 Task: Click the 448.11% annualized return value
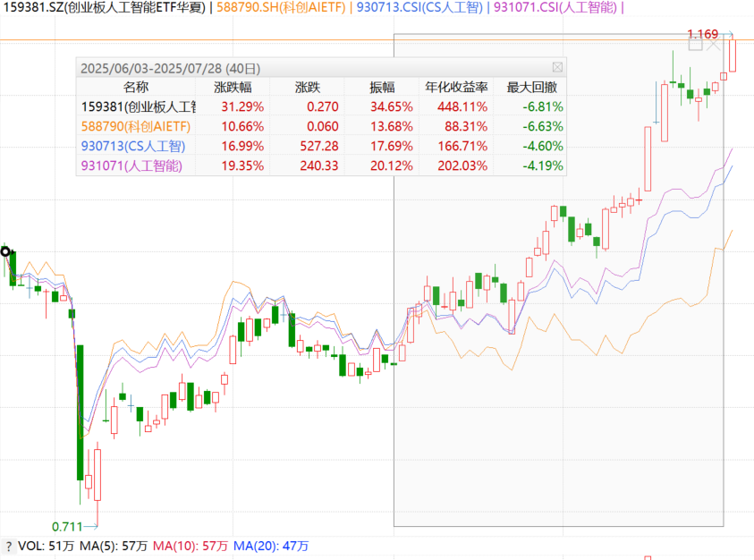point(462,106)
